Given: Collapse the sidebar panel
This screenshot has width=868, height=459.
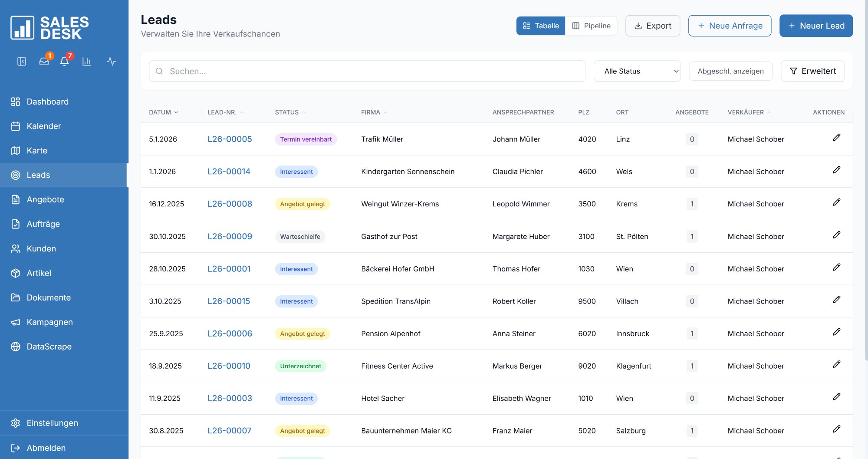Looking at the screenshot, I should point(23,62).
